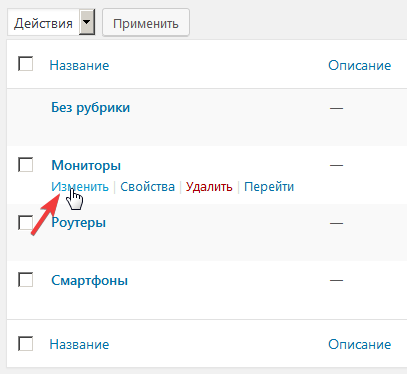Sort by top Название column header
The image size is (407, 374).
(x=79, y=65)
